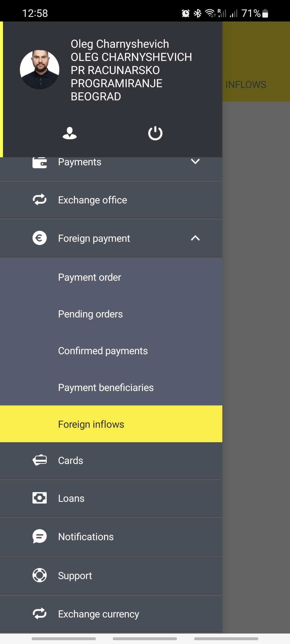Open Confirmed payments
Image resolution: width=290 pixels, height=644 pixels.
point(103,351)
